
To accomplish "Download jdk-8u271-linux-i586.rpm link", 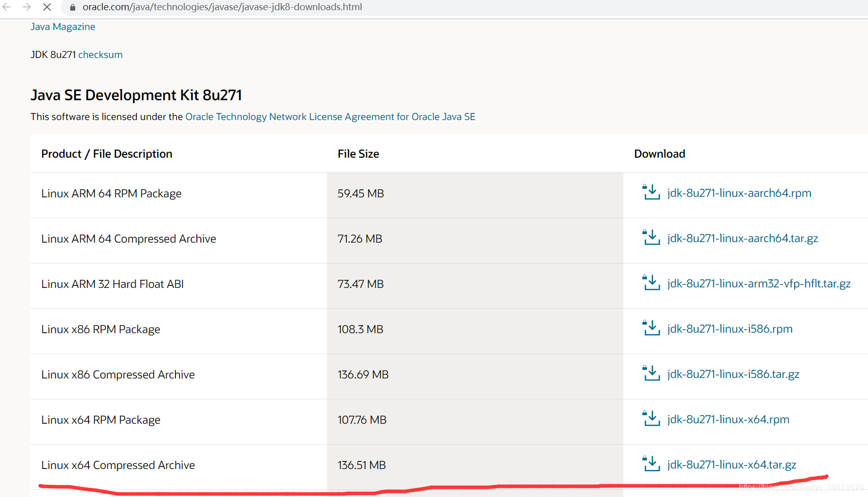I will point(730,329).
